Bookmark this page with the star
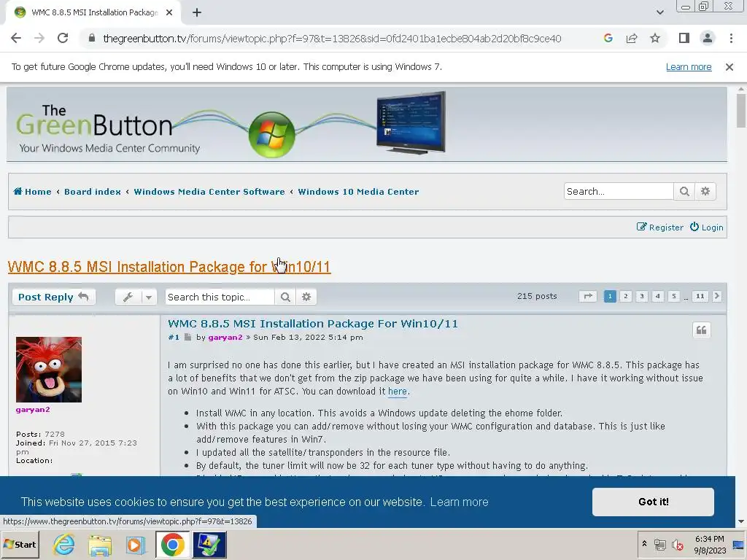The width and height of the screenshot is (747, 560). (x=655, y=38)
